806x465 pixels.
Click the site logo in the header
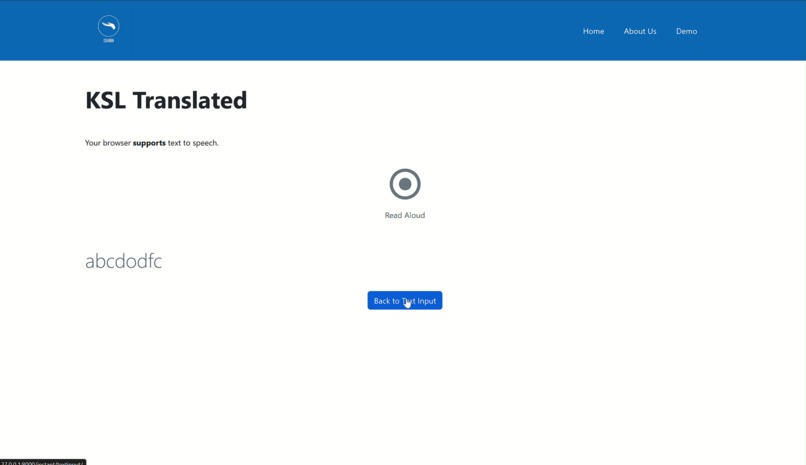[x=108, y=29]
